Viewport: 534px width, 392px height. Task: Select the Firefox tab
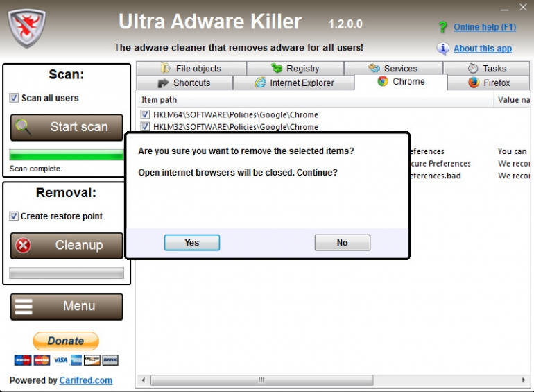tap(488, 83)
